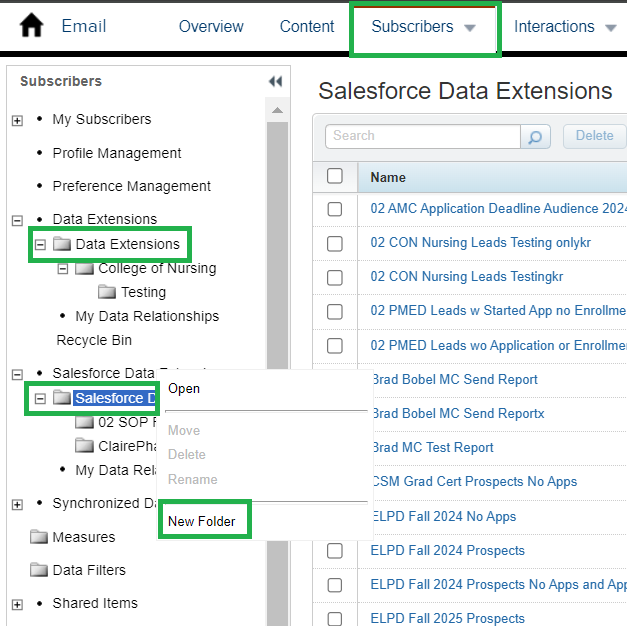627x626 pixels.
Task: Check ELPD Fall 2024 Prospects row
Action: pos(335,551)
